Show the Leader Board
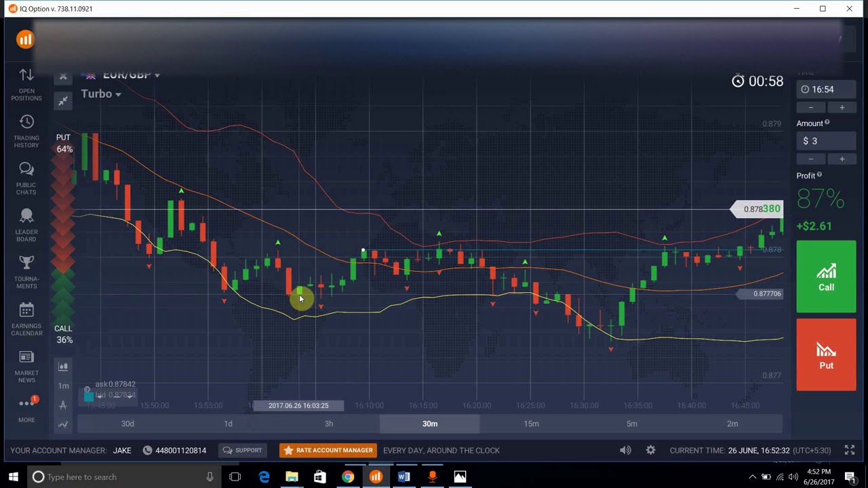The width and height of the screenshot is (868, 488). tap(26, 225)
